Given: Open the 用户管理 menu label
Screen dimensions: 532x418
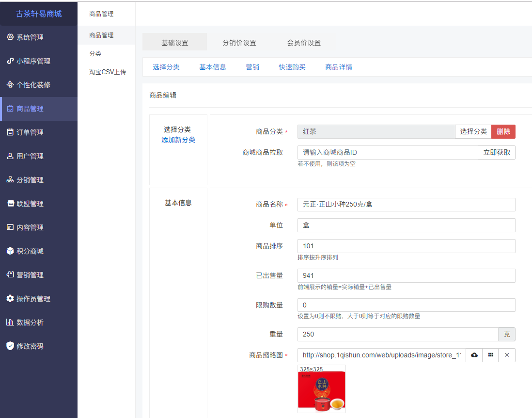Looking at the screenshot, I should point(30,156).
